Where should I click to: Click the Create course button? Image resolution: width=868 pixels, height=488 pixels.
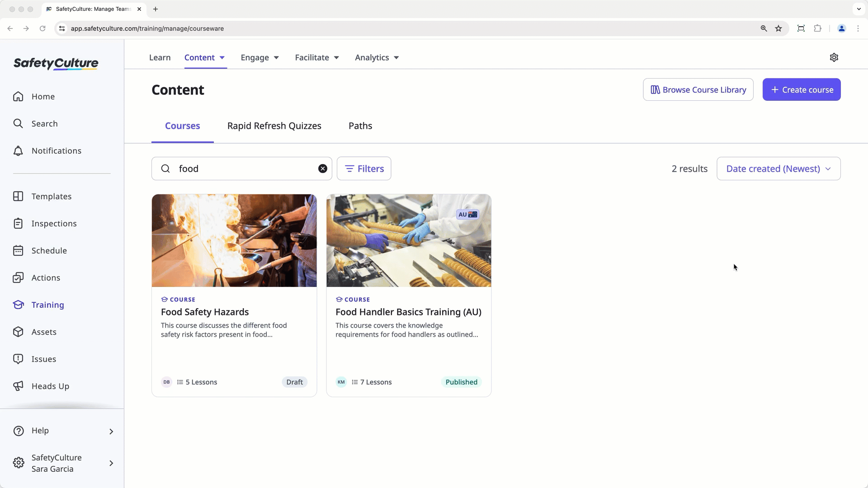pyautogui.click(x=802, y=89)
